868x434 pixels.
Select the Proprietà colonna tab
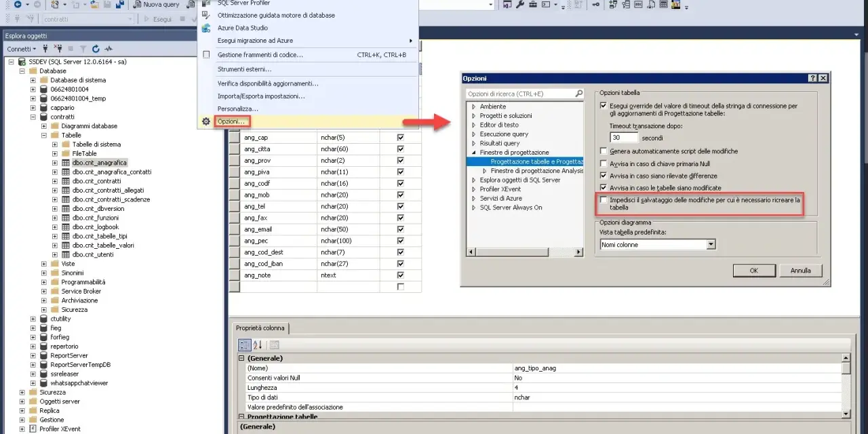tap(260, 328)
